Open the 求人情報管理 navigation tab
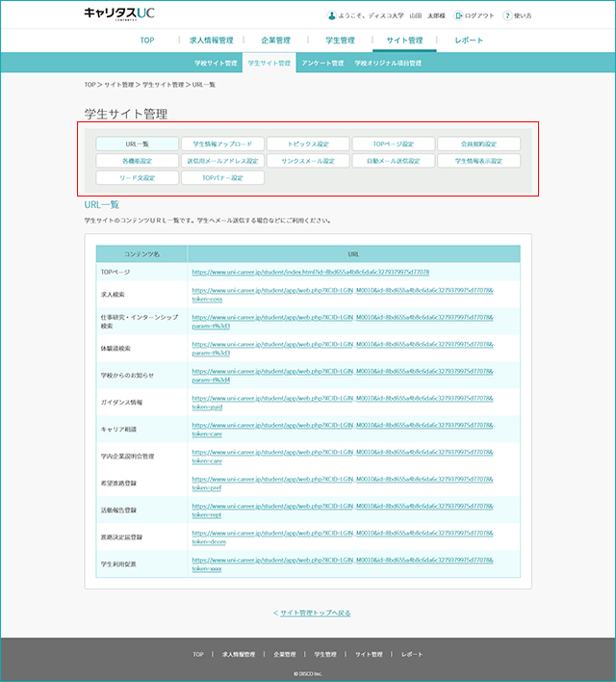 [x=212, y=40]
